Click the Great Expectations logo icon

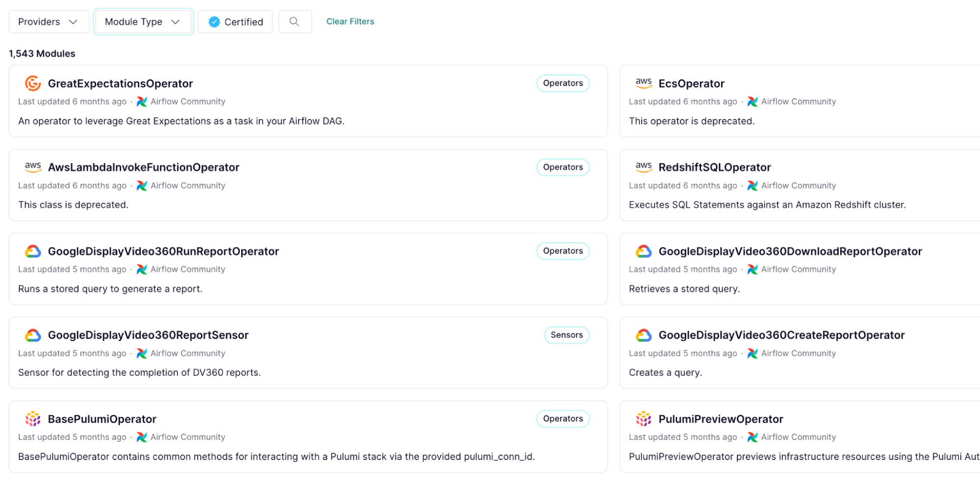click(33, 84)
